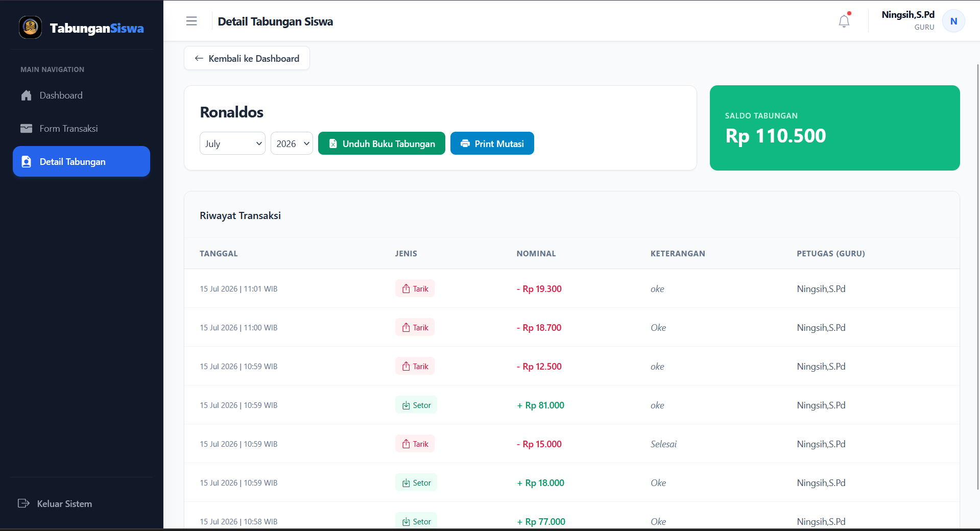
Task: Click the Keluar Sistem logout icon
Action: pyautogui.click(x=23, y=503)
